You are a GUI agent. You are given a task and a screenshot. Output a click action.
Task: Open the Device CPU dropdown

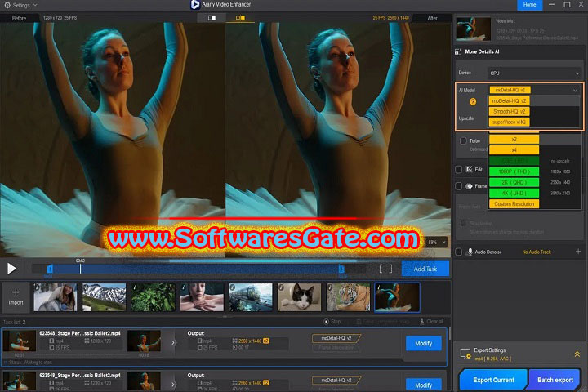tap(534, 73)
